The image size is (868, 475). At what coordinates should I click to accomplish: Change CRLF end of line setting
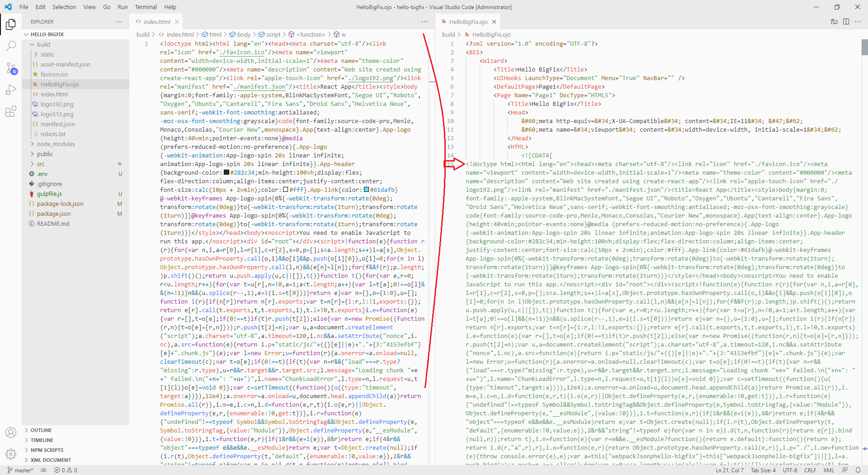[810, 470]
